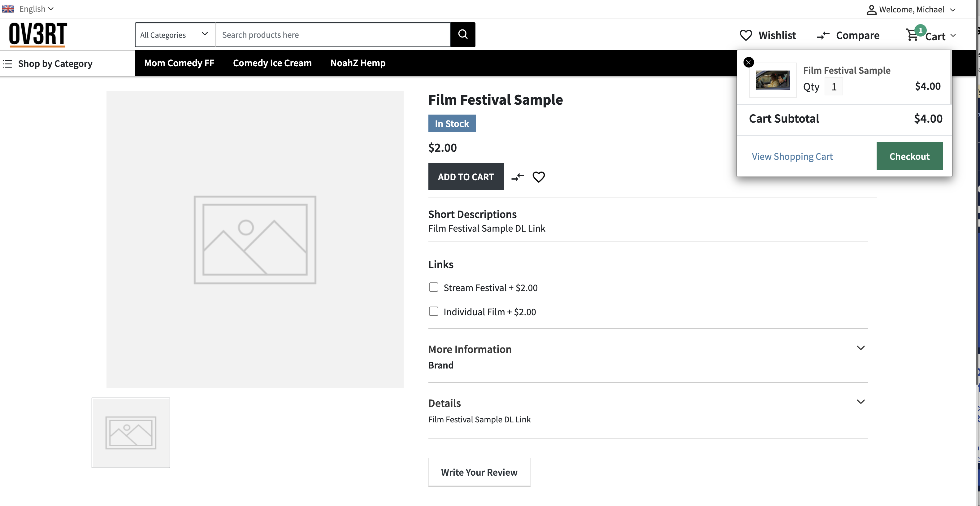Open the Wishlist heart icon in header

(746, 35)
